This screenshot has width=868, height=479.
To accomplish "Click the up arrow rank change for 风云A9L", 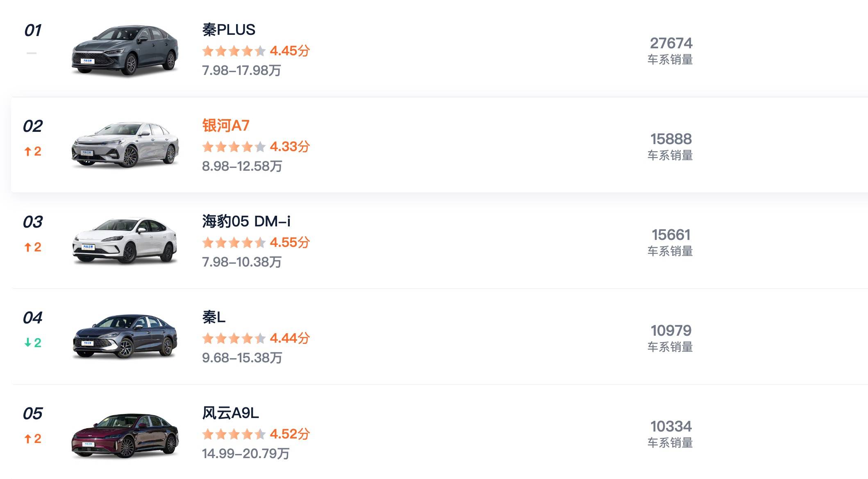I will click(x=33, y=439).
